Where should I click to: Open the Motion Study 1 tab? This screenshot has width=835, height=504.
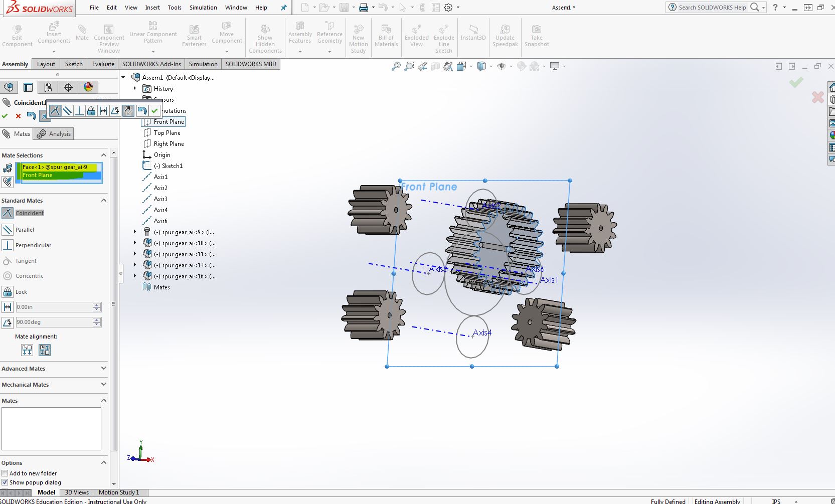tap(119, 492)
